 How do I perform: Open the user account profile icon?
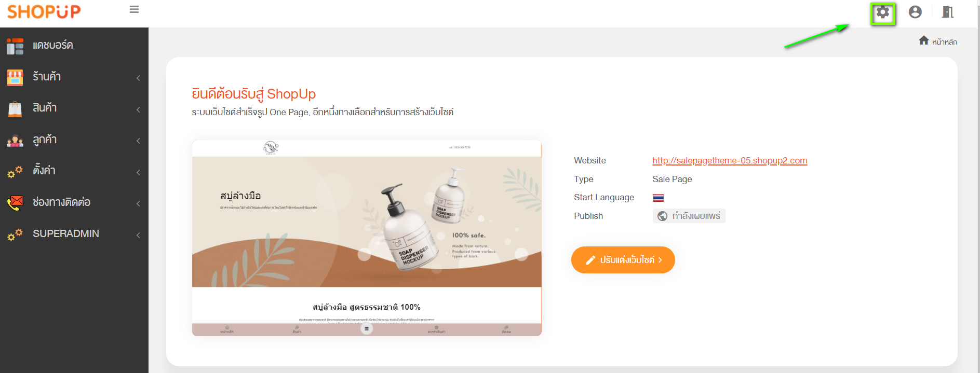(915, 12)
